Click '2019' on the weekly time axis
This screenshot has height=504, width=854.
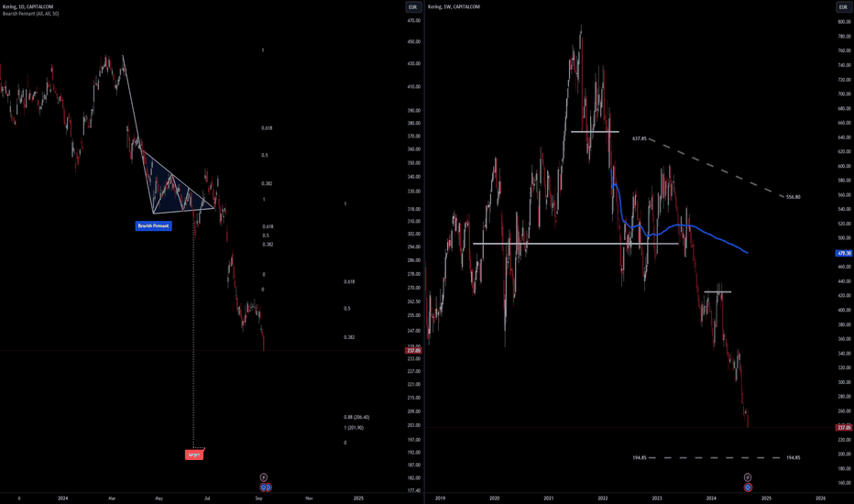(x=440, y=498)
